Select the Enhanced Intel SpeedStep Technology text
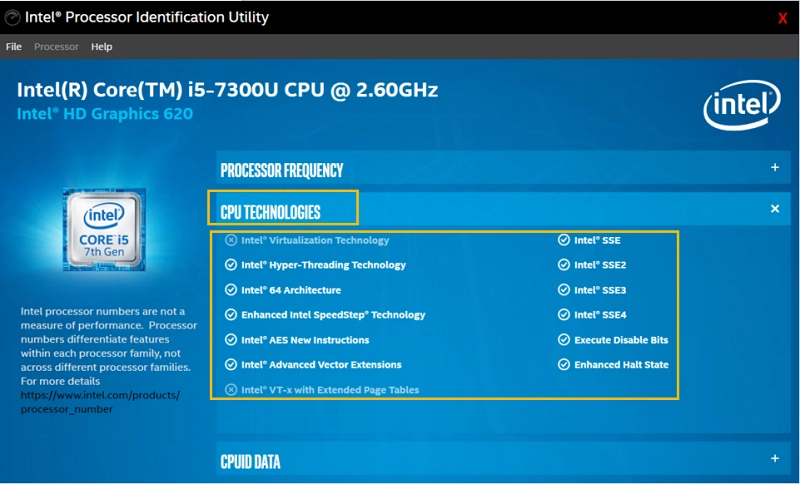This screenshot has height=484, width=800. tap(333, 315)
